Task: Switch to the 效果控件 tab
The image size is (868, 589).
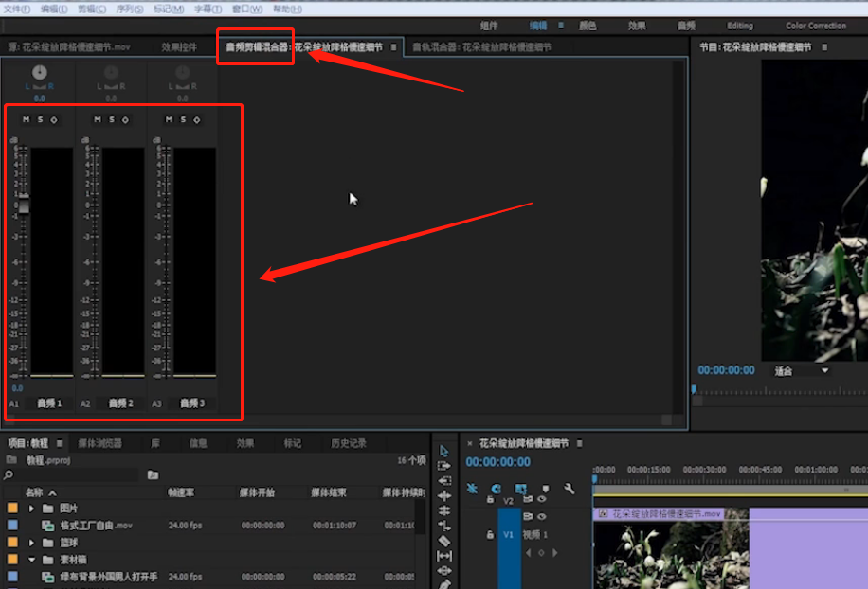Action: (179, 47)
